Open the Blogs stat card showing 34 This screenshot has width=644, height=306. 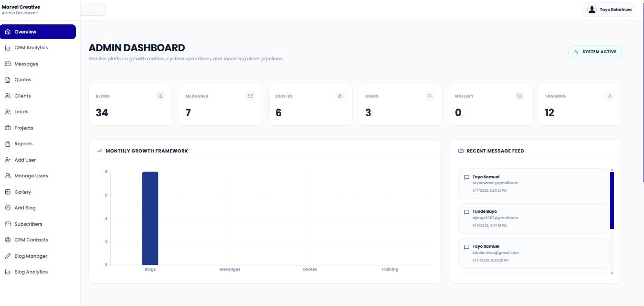130,105
